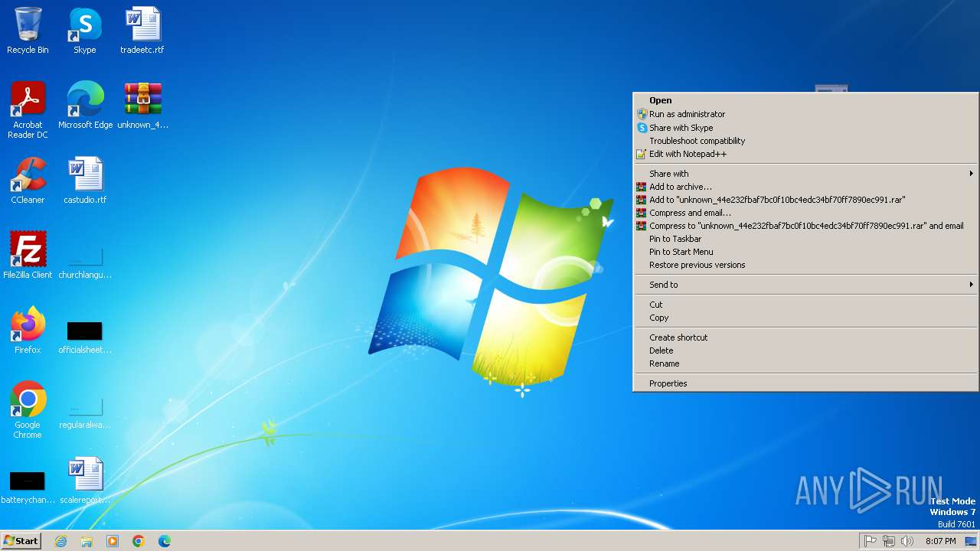Choose Restore previous versions
This screenshot has width=980, height=551.
[805, 265]
